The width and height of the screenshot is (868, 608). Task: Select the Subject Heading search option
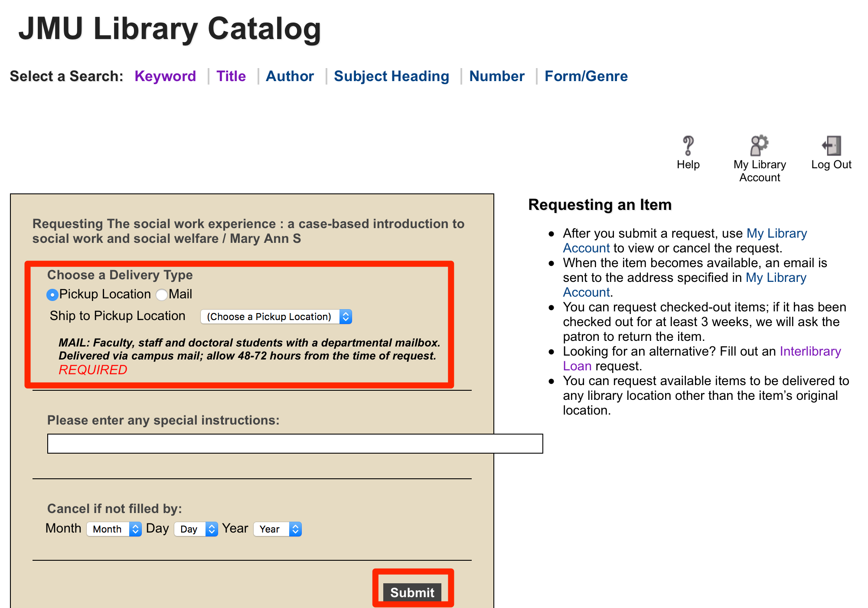coord(392,76)
